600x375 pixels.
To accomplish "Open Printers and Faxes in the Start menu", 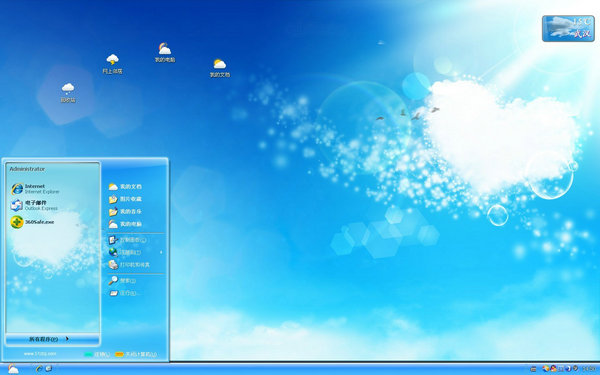I will (x=129, y=264).
